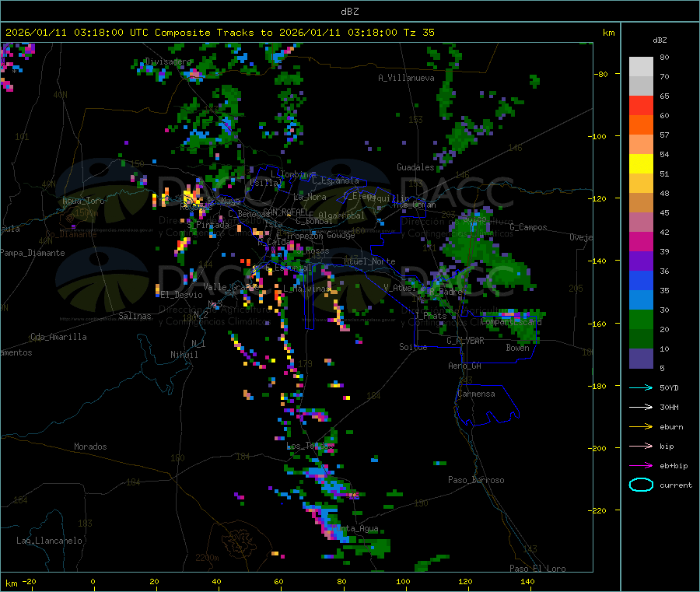Image resolution: width=700 pixels, height=592 pixels.
Task: Click the Morados place label
Action: click(90, 447)
